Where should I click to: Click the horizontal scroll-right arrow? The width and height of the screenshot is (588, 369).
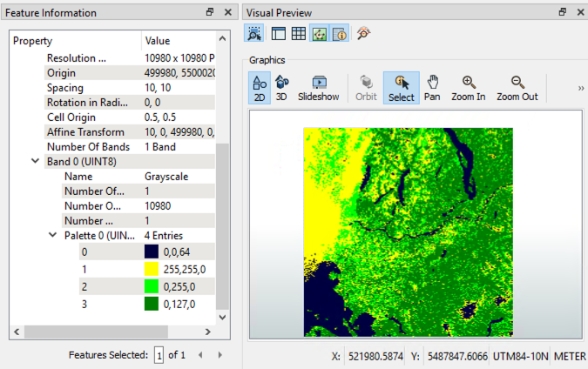pos(207,332)
